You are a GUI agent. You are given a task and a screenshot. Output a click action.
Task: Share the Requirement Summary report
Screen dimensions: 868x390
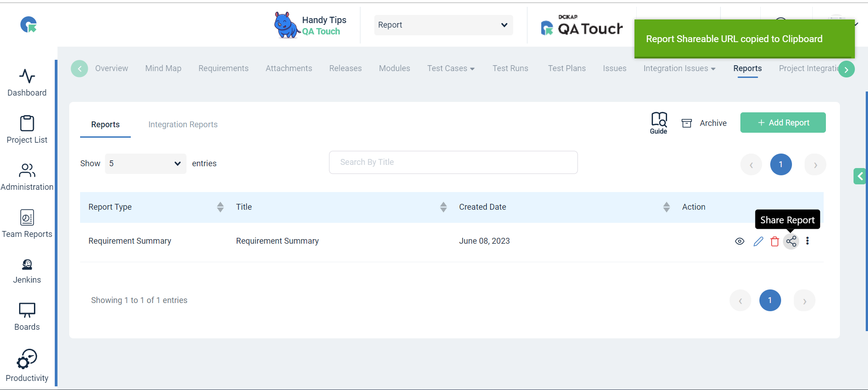click(x=791, y=241)
